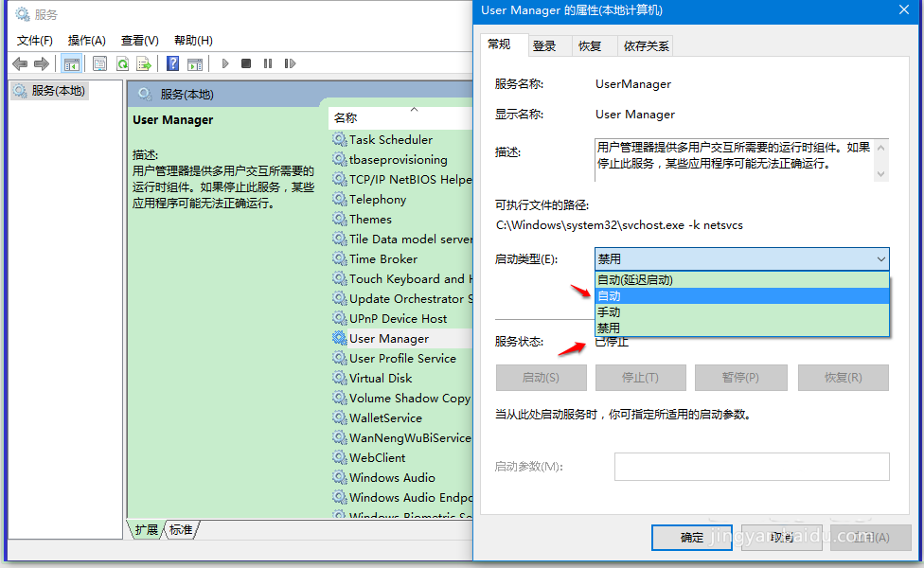Open the Help icon in the toolbar
The width and height of the screenshot is (924, 568).
172,63
